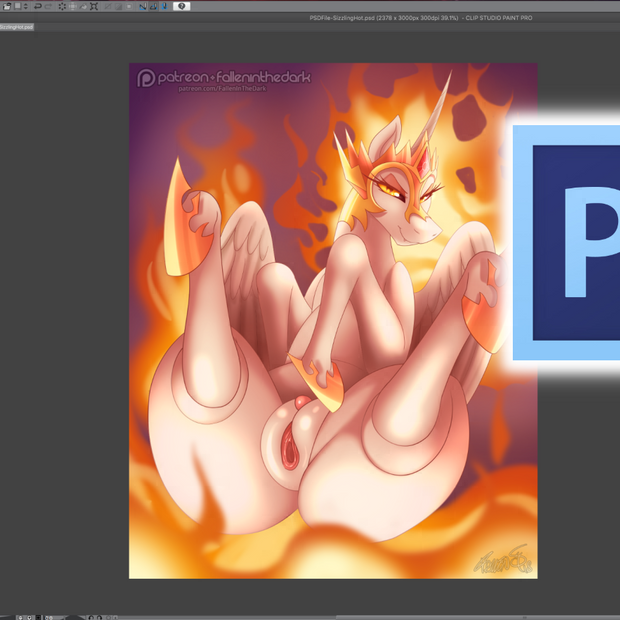This screenshot has height=620, width=620.
Task: Click the Fill bucket icon
Action: 83,6
